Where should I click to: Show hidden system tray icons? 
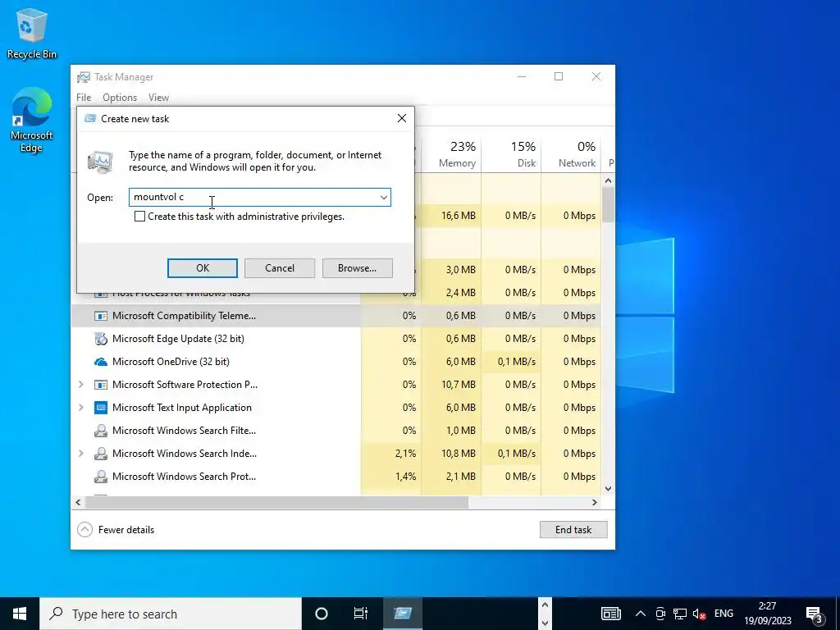pyautogui.click(x=640, y=614)
